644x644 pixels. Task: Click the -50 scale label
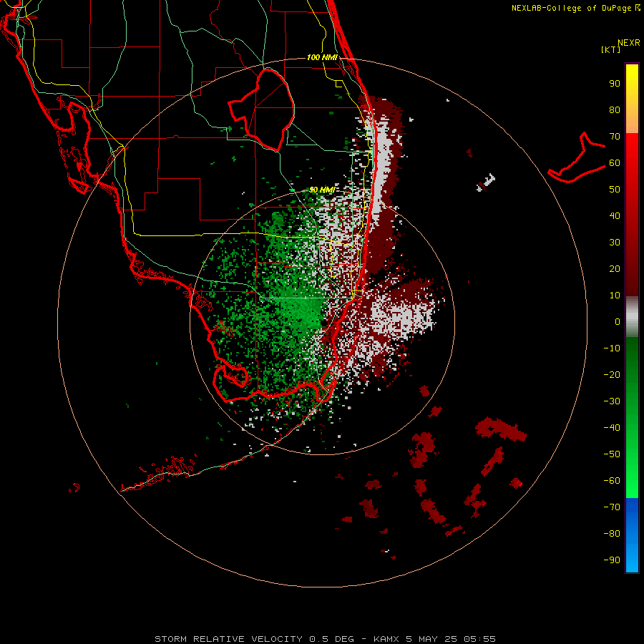(x=612, y=454)
